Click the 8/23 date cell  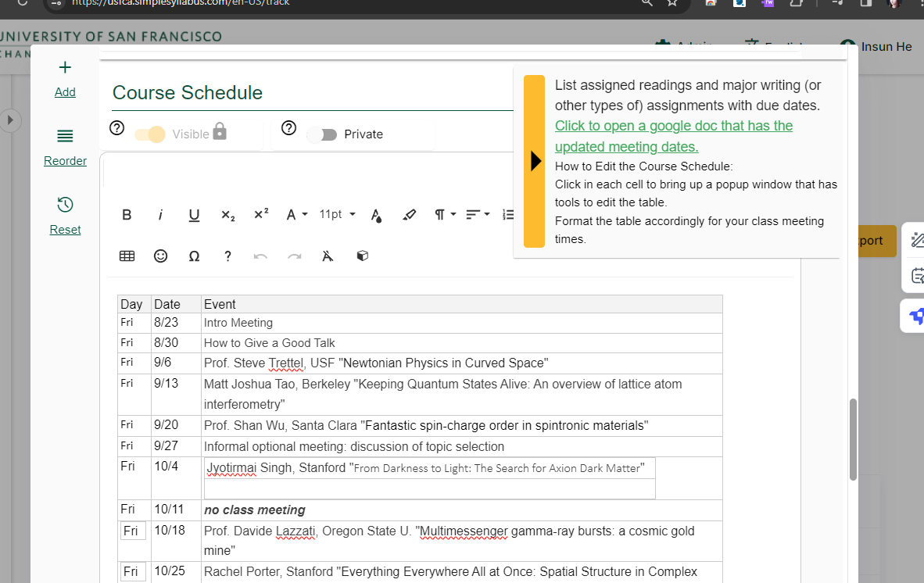tap(176, 323)
